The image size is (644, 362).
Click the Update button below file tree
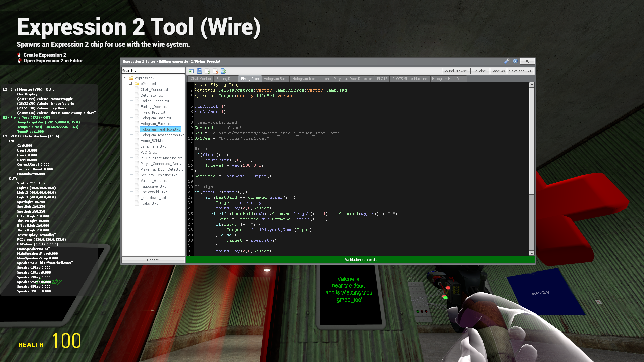pyautogui.click(x=153, y=260)
